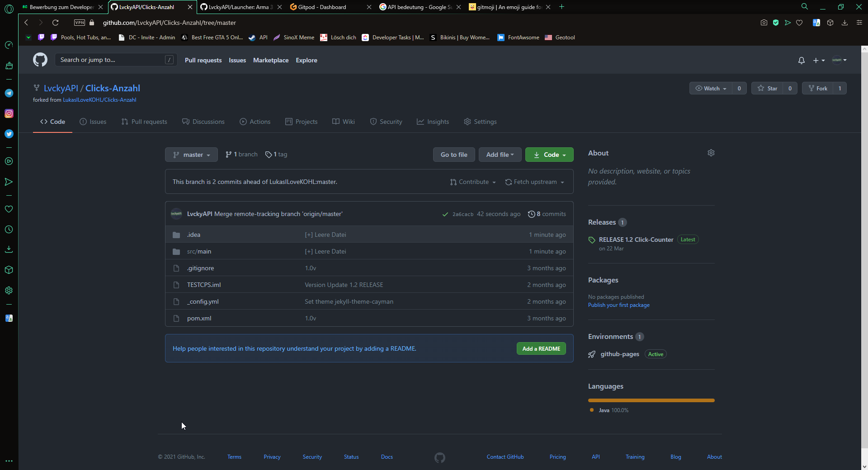Open the About section settings gear
The width and height of the screenshot is (868, 470).
point(711,153)
